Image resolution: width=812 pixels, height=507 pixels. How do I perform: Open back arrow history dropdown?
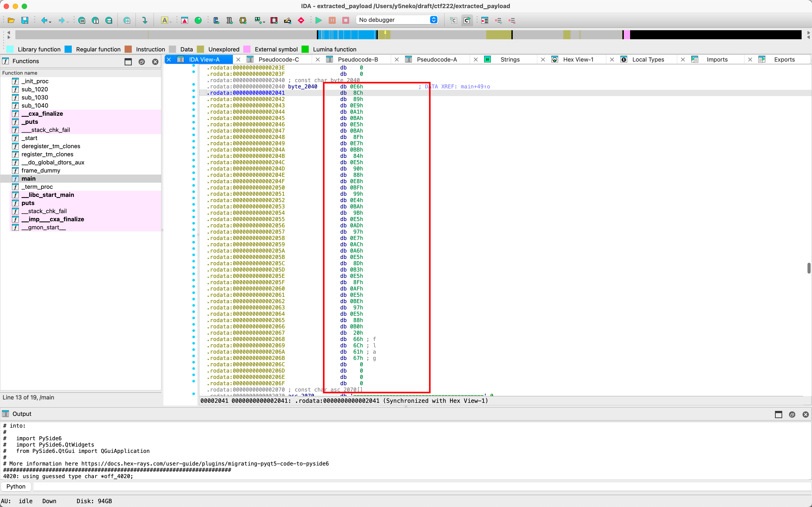50,22
